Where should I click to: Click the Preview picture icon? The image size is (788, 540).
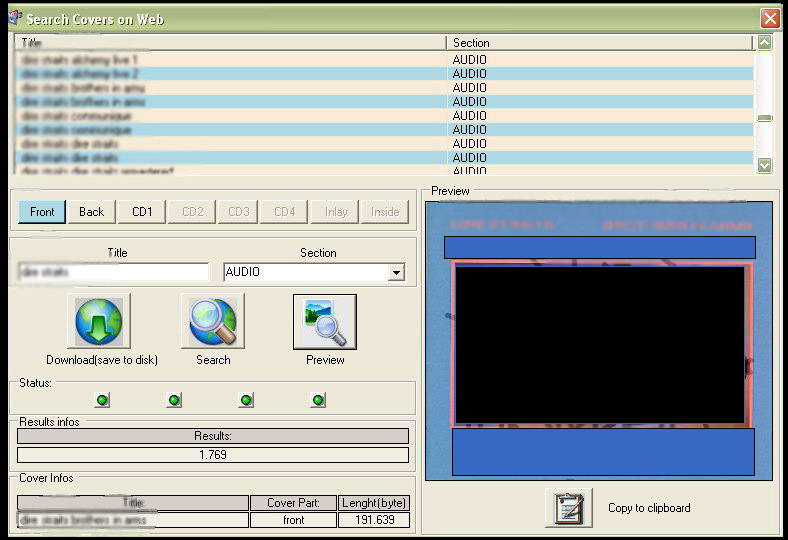point(324,322)
